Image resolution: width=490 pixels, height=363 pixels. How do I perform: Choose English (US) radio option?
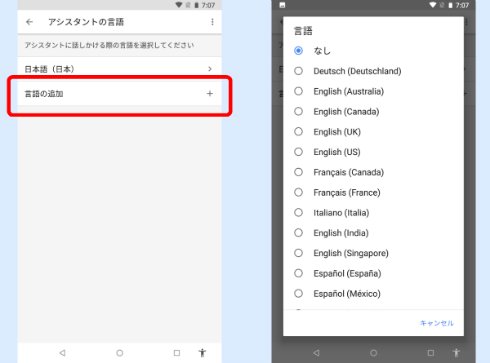tap(298, 152)
